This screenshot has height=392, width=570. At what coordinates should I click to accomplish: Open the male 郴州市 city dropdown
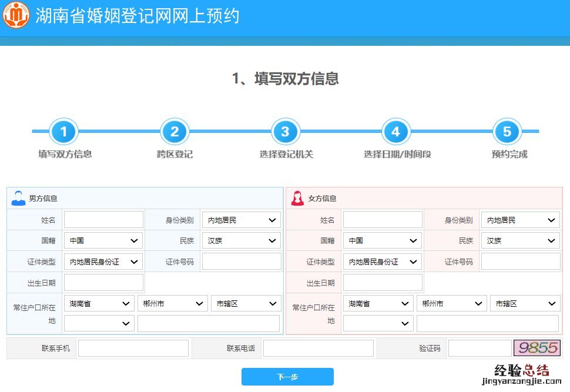(173, 303)
